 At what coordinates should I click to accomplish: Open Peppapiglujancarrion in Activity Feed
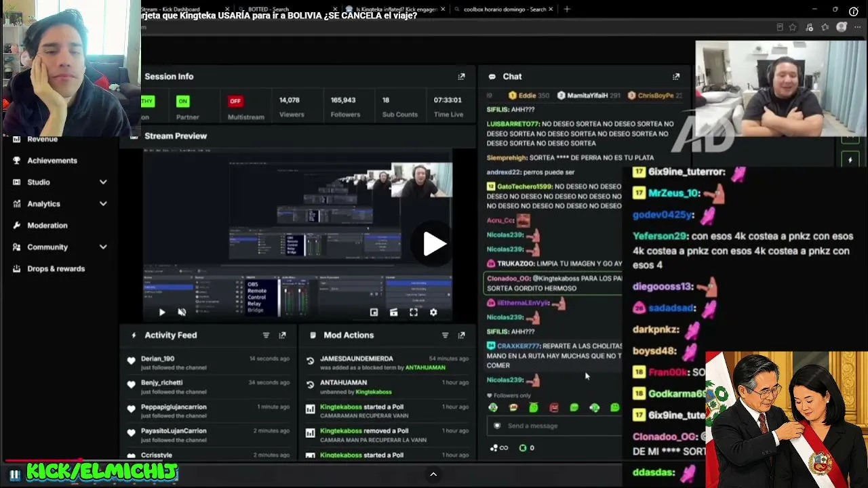[x=174, y=407]
